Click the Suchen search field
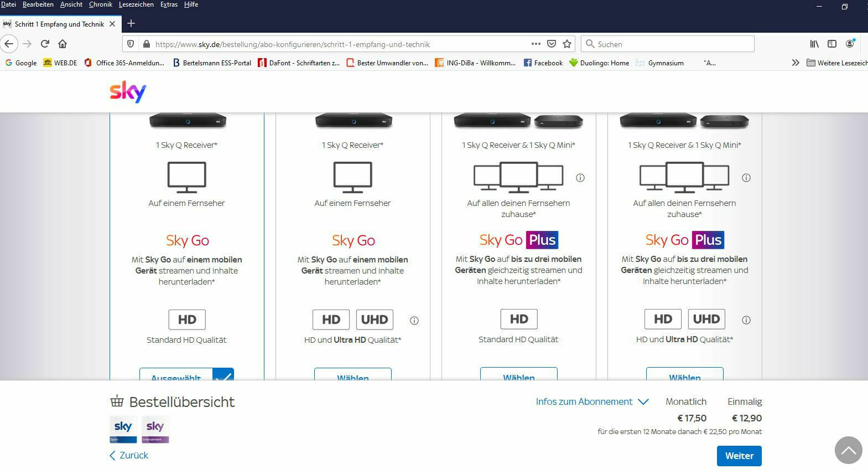Image resolution: width=868 pixels, height=474 pixels. click(668, 44)
